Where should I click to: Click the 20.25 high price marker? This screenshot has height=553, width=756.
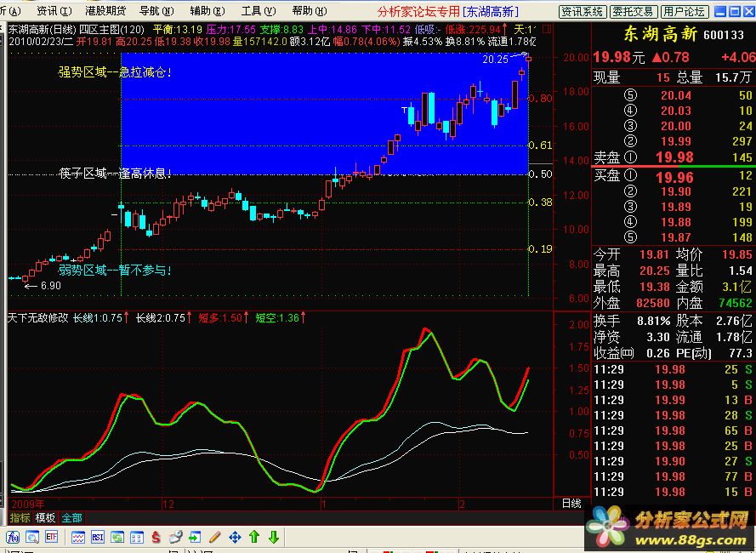coord(496,60)
